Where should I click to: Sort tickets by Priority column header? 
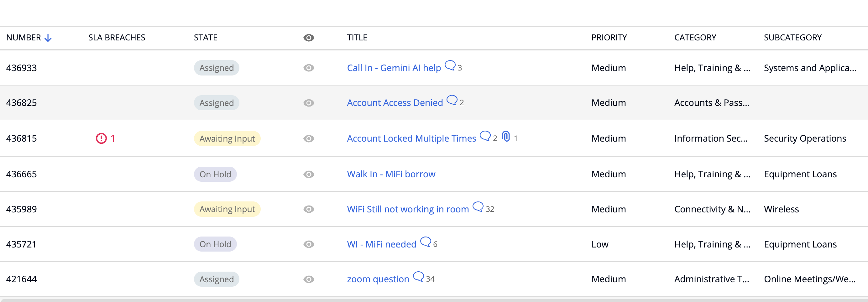tap(609, 37)
